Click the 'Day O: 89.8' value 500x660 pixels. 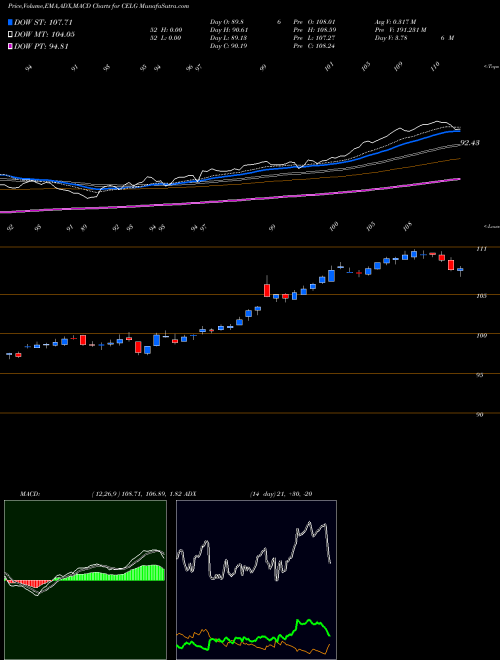[x=226, y=21]
